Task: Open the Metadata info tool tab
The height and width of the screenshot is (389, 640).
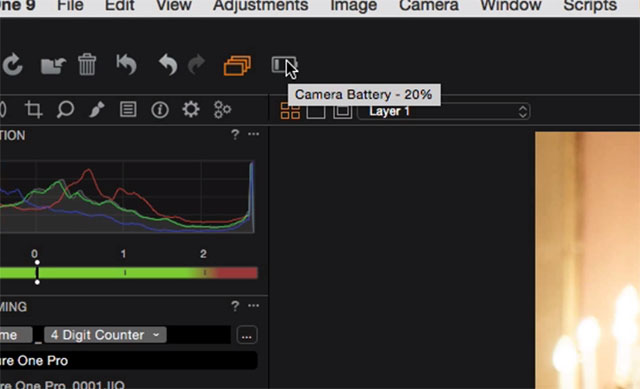Action: 160,109
